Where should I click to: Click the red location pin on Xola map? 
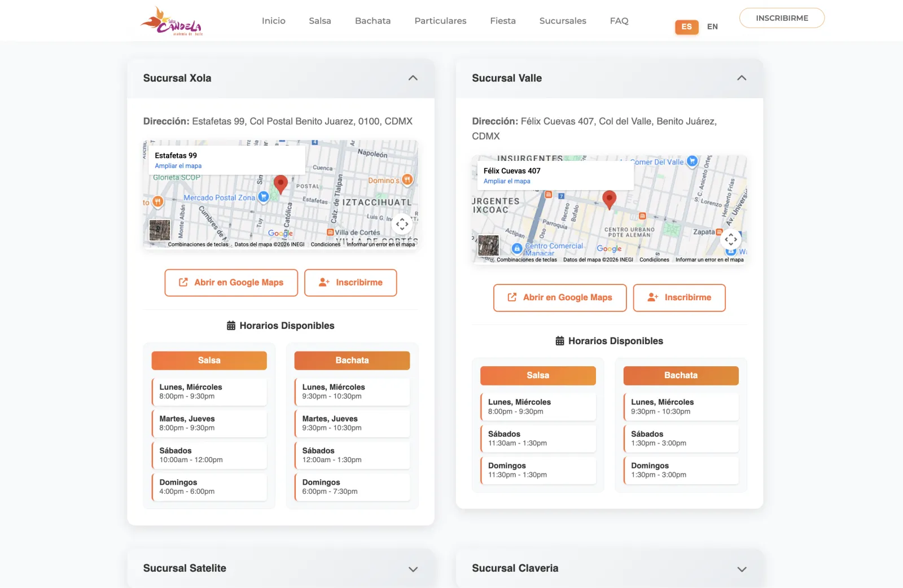(280, 184)
